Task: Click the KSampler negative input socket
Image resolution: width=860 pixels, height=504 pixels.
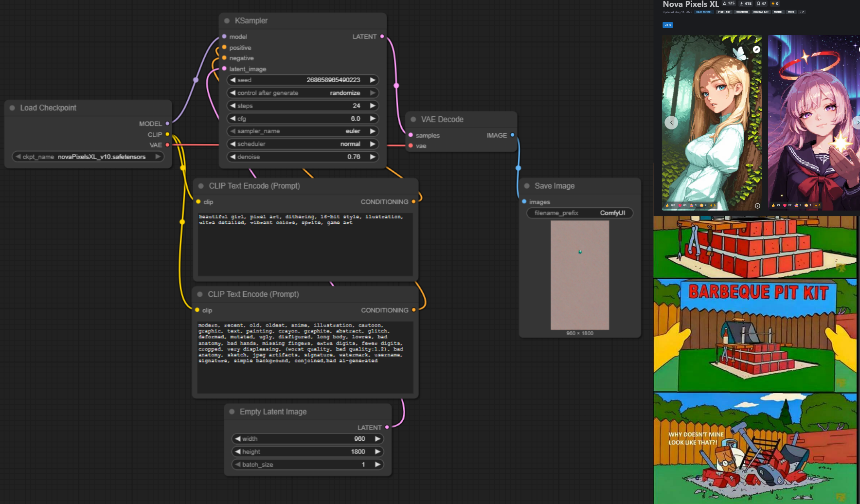Action: pyautogui.click(x=224, y=58)
